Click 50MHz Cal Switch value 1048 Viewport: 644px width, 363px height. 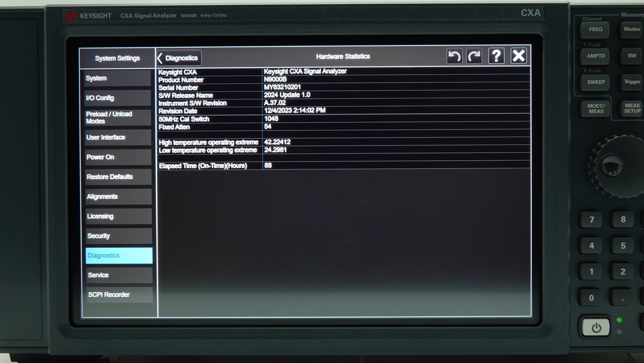click(x=271, y=118)
